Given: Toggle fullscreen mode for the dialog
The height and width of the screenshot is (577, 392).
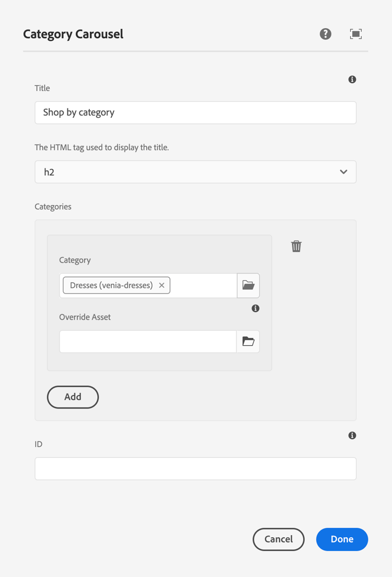Looking at the screenshot, I should click(x=356, y=33).
